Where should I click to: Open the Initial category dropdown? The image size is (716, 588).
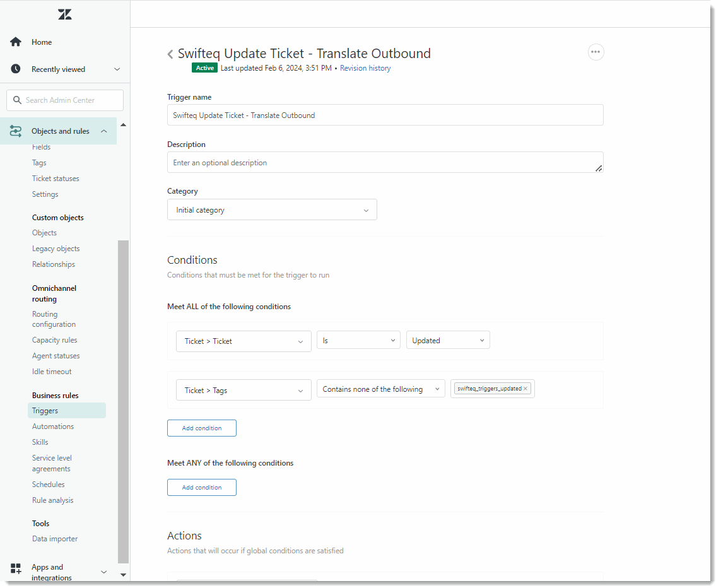pos(271,209)
